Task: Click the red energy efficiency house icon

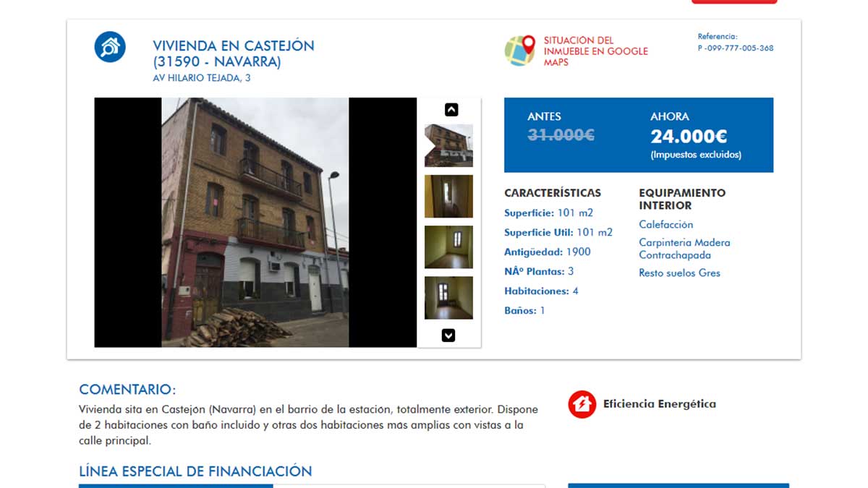Action: (x=582, y=404)
